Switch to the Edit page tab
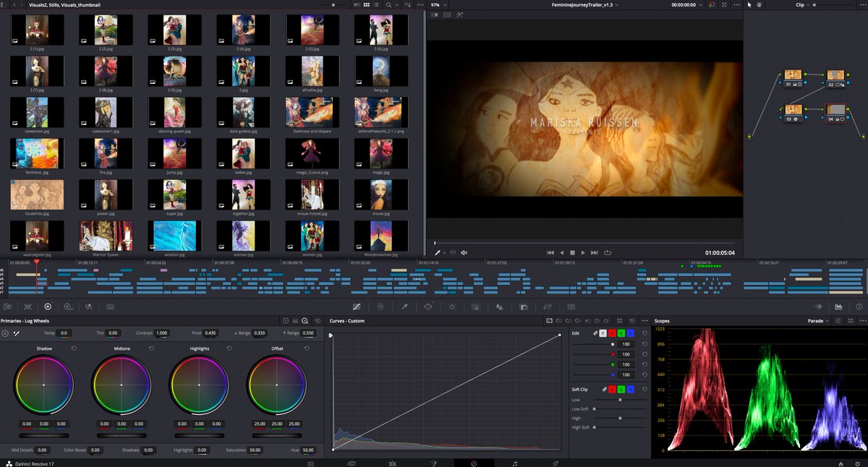The image size is (868, 467). (x=391, y=463)
